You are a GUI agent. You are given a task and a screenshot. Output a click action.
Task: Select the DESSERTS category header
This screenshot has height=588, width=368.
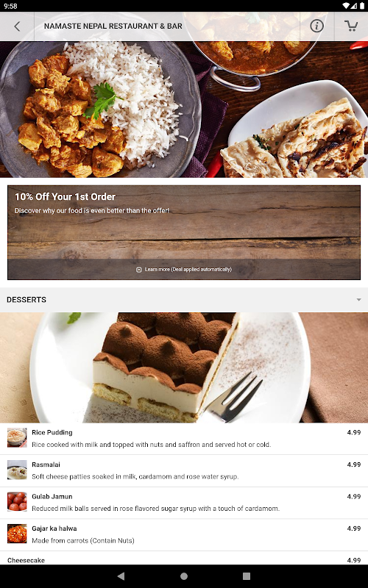[x=184, y=300]
